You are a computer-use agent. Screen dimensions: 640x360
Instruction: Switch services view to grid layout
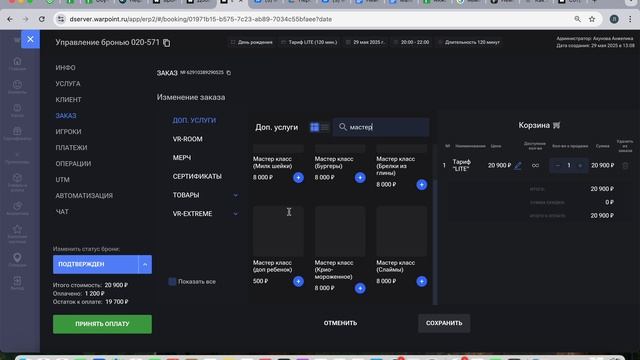click(x=314, y=127)
